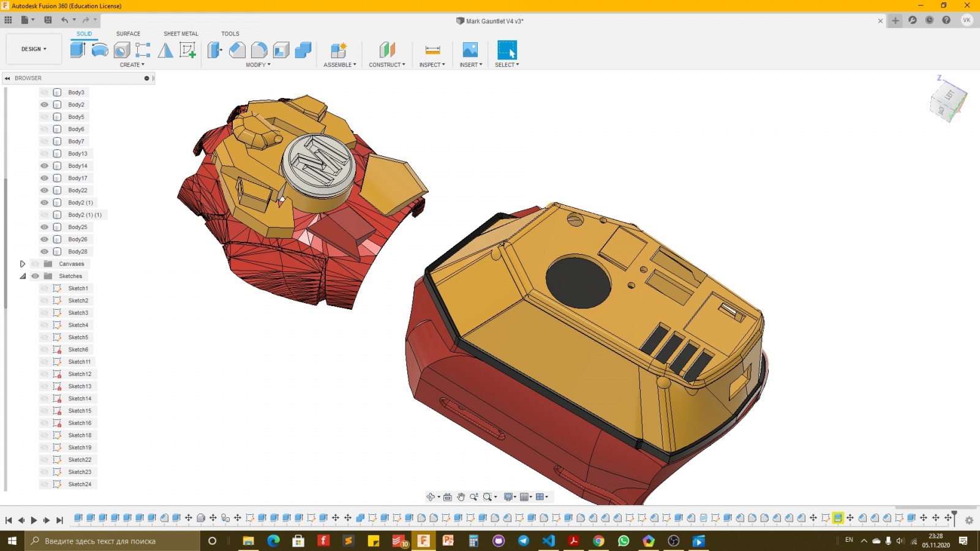Toggle visibility of Body22
The image size is (980, 551).
(x=45, y=190)
